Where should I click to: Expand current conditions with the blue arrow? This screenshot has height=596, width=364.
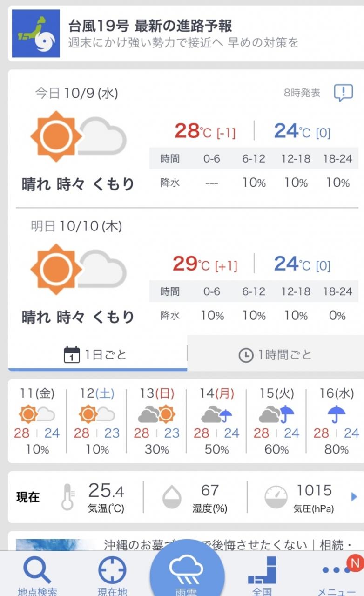coord(354,496)
